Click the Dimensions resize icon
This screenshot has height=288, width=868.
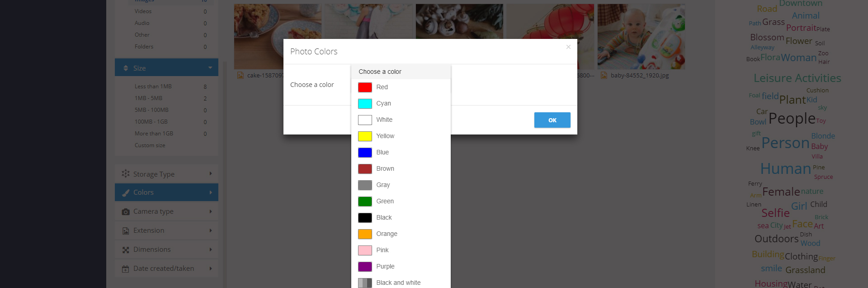(x=126, y=250)
